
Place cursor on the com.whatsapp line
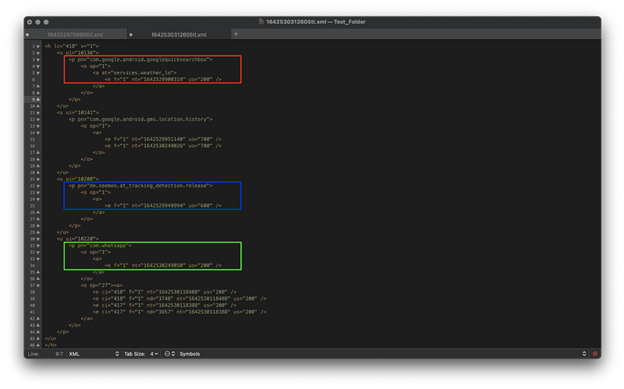(x=100, y=246)
